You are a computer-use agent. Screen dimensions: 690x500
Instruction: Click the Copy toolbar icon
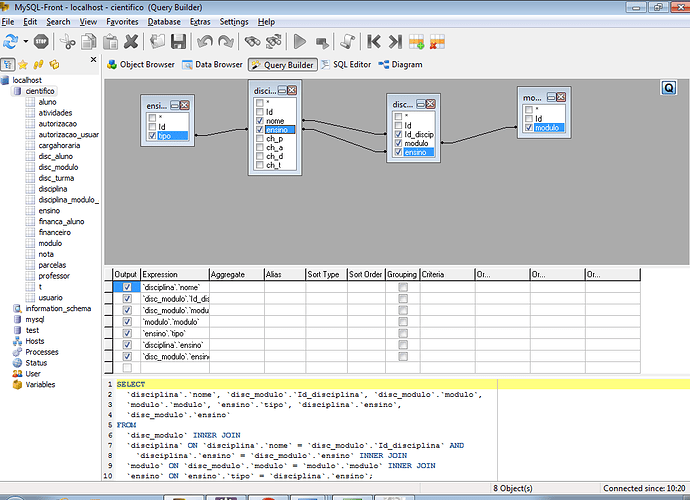click(89, 42)
